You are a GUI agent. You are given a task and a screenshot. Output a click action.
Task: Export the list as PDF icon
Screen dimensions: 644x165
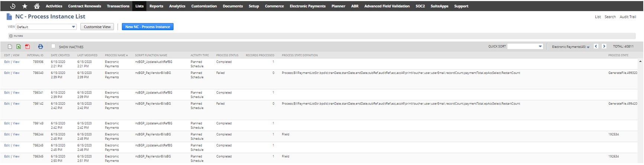coord(27,47)
